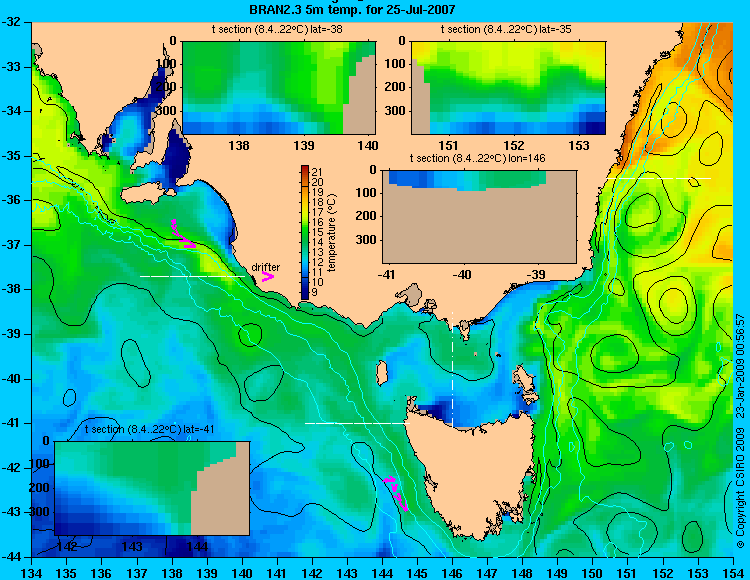Click the magenta drifter track west of Tasmania
This screenshot has width=750, height=580.
(396, 493)
